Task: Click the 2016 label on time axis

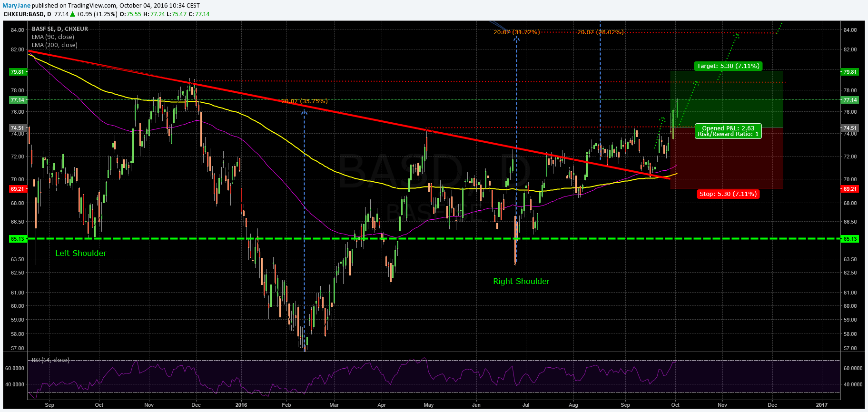Action: (x=241, y=405)
